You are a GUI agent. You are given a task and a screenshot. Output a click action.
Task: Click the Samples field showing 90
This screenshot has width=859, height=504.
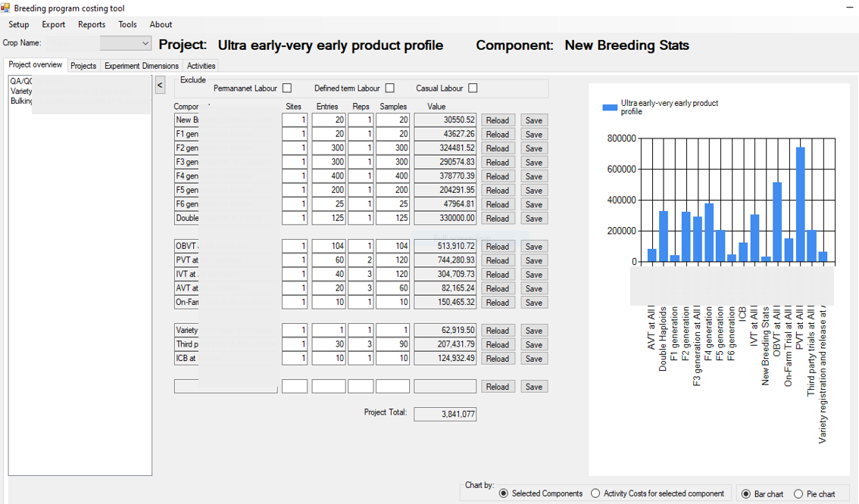coord(393,344)
